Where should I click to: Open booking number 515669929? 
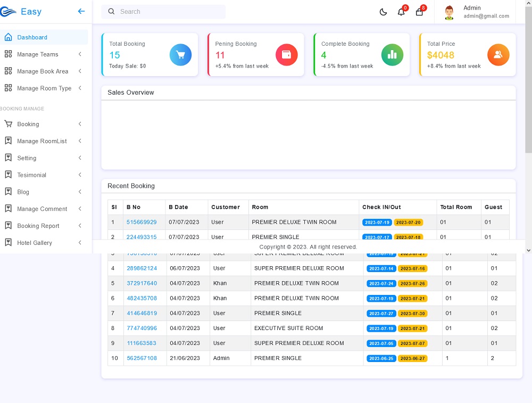point(142,222)
